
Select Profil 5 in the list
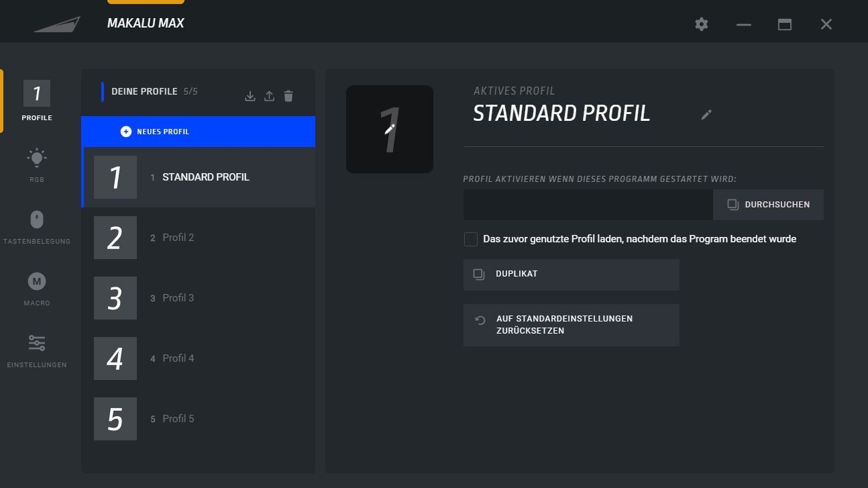[x=198, y=419]
